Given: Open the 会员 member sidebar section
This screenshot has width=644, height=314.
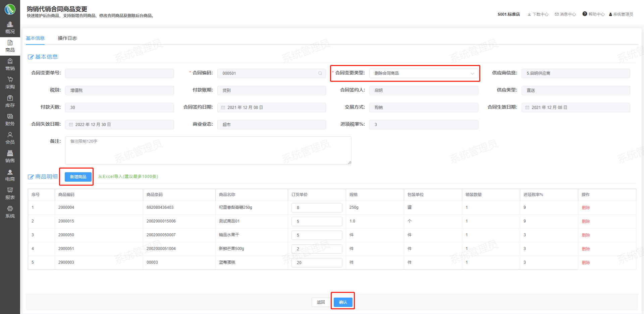Looking at the screenshot, I should pos(10,138).
